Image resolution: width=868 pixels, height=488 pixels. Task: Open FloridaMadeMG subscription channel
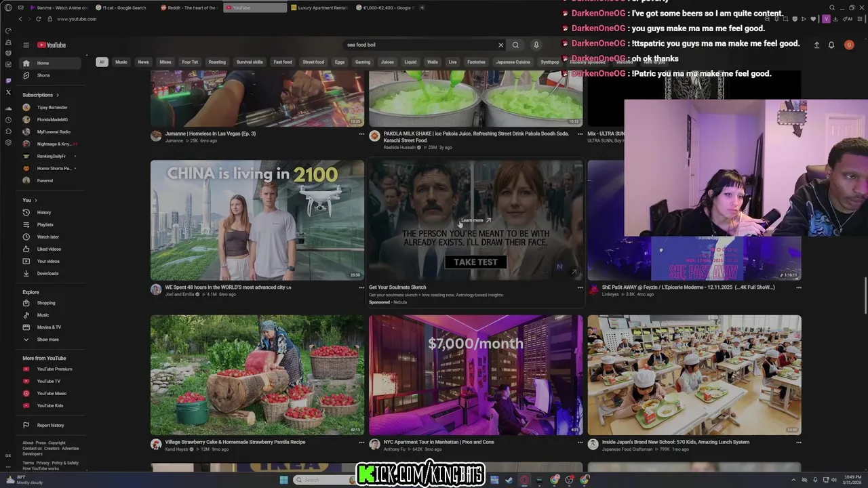[x=51, y=119]
